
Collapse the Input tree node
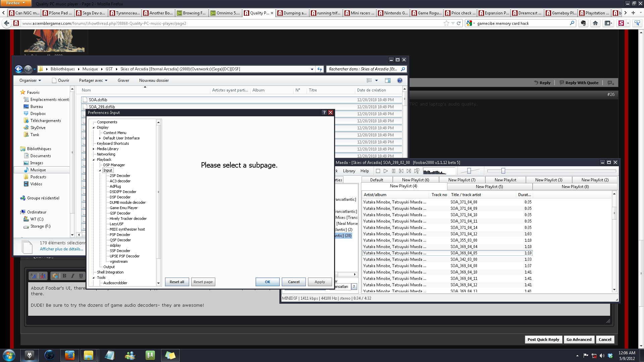click(x=100, y=170)
